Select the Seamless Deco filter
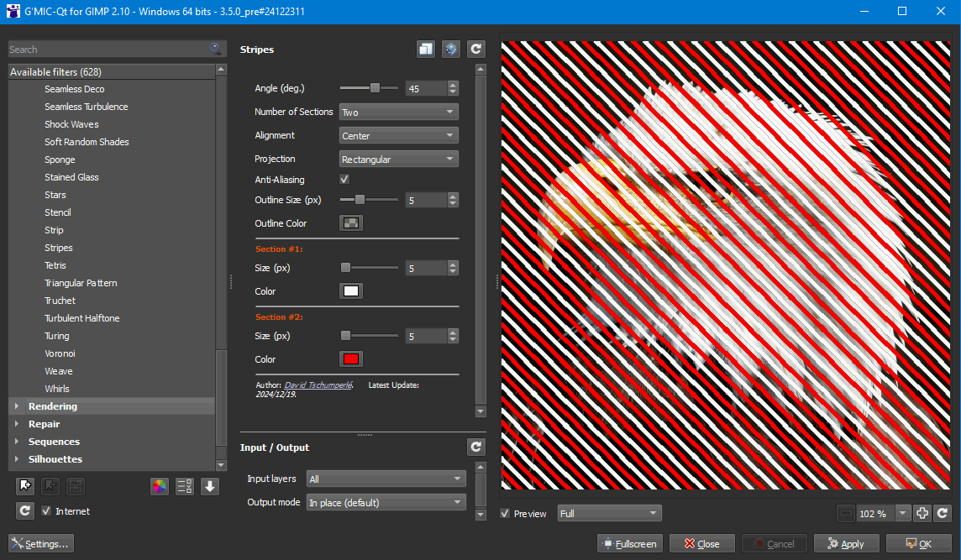961x560 pixels. [74, 89]
